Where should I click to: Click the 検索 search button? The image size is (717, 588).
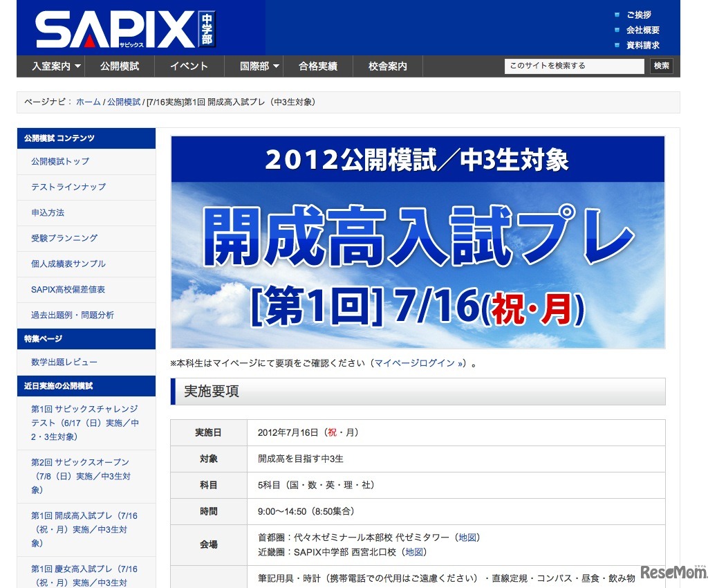coord(661,66)
